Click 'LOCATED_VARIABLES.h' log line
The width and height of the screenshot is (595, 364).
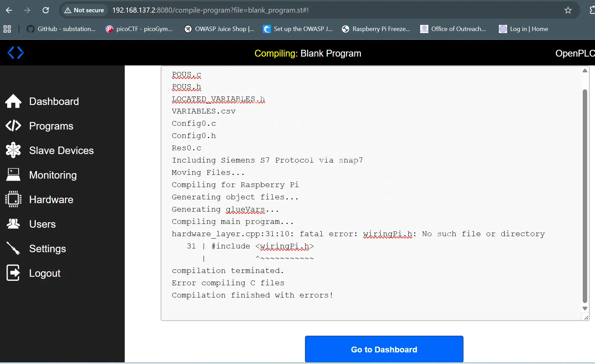point(218,99)
